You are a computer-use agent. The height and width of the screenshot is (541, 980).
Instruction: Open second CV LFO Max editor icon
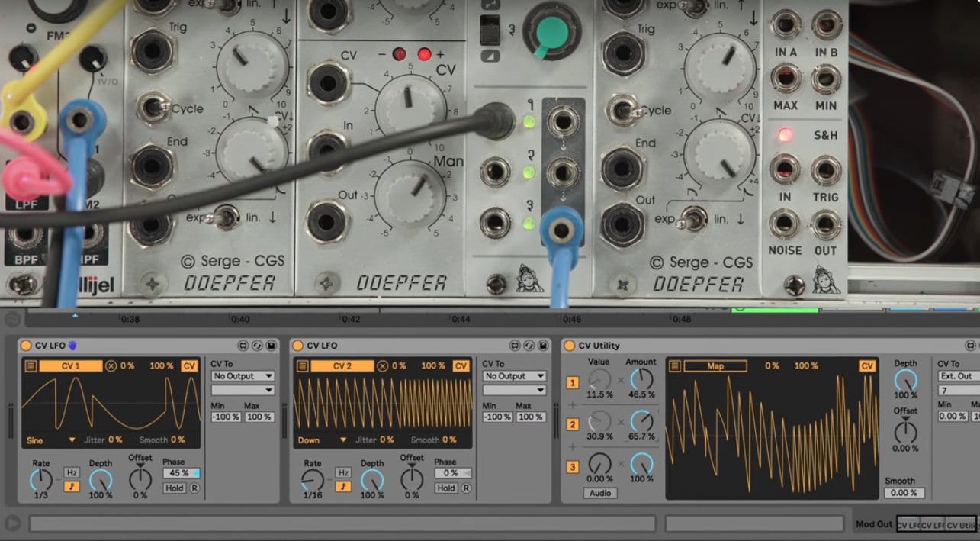pos(516,346)
